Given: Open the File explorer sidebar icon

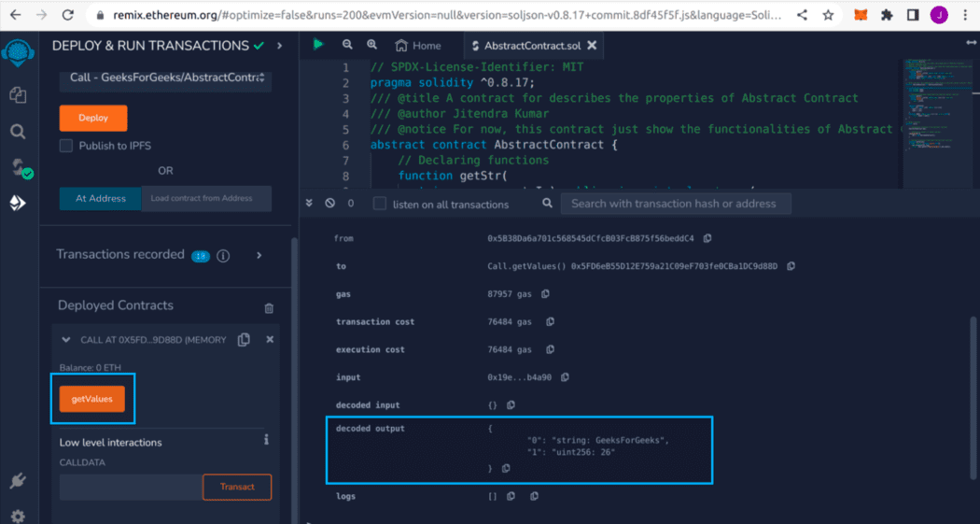Looking at the screenshot, I should (x=17, y=94).
